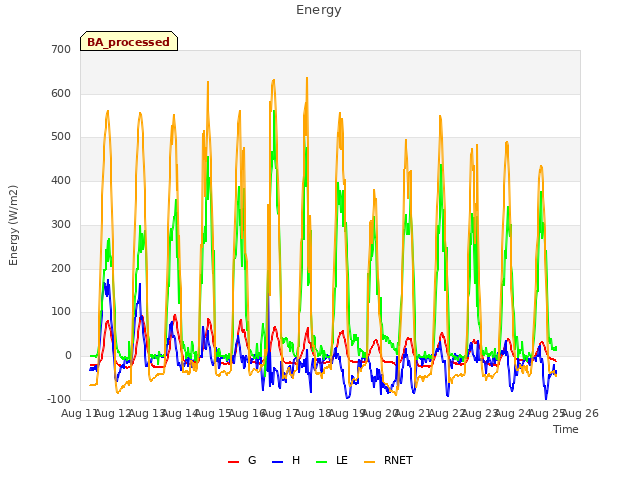Click the orange RNET legend swatch
Viewport: 640px width, 480px height.
pyautogui.click(x=369, y=462)
